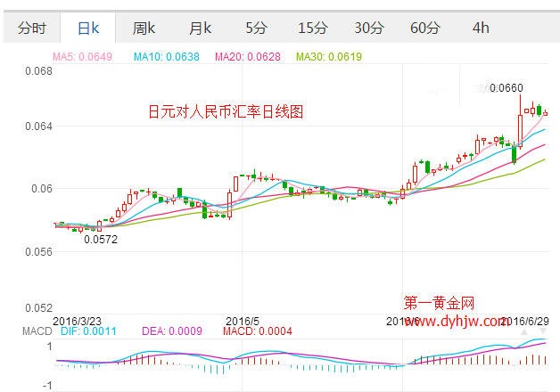Open the 周k weekly chart tab
This screenshot has height=392, width=560.
144,28
